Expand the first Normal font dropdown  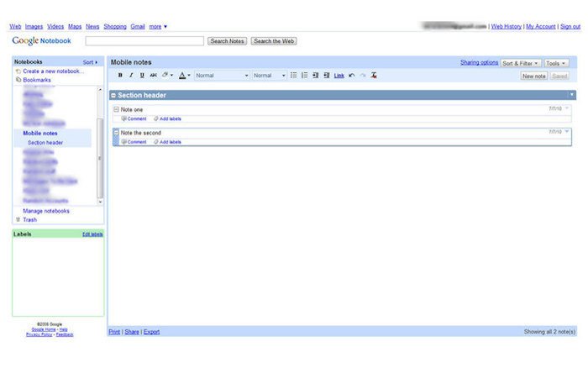(x=222, y=76)
